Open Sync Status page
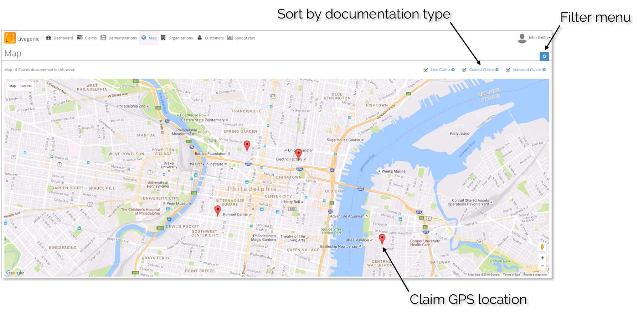Viewport: 644px width, 320px height. coord(241,38)
